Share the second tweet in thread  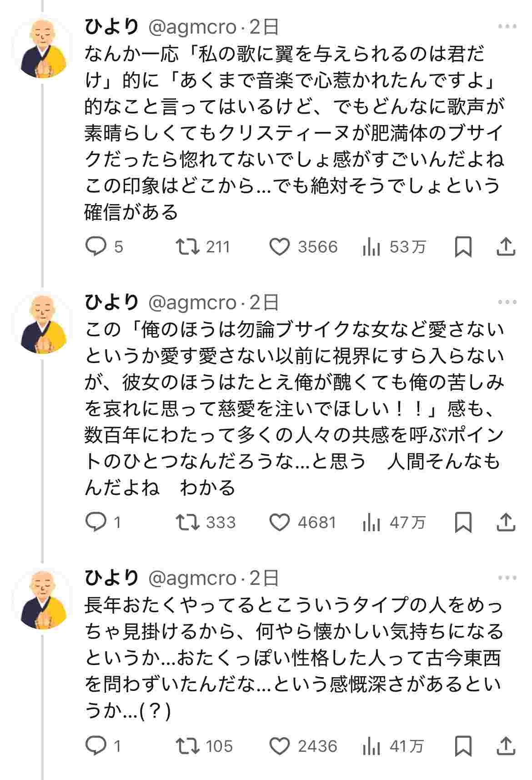(505, 522)
